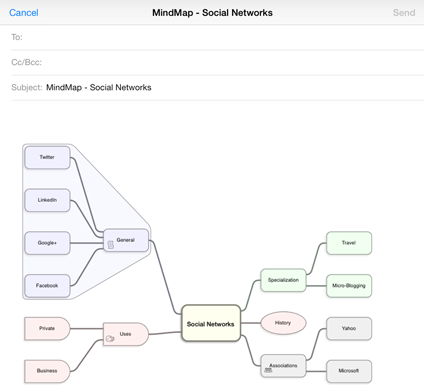This screenshot has width=424, height=385.
Task: Select the Yahoo node
Action: coord(349,329)
